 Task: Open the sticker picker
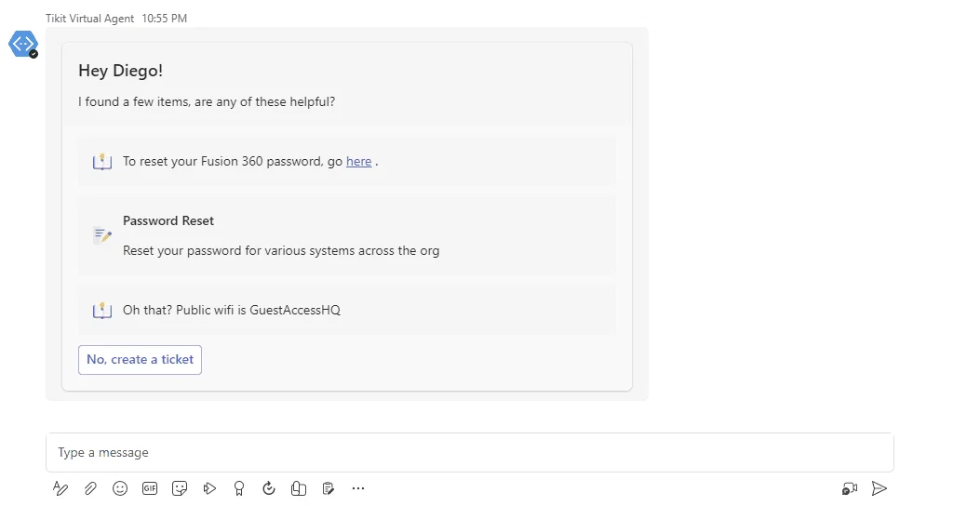(180, 488)
